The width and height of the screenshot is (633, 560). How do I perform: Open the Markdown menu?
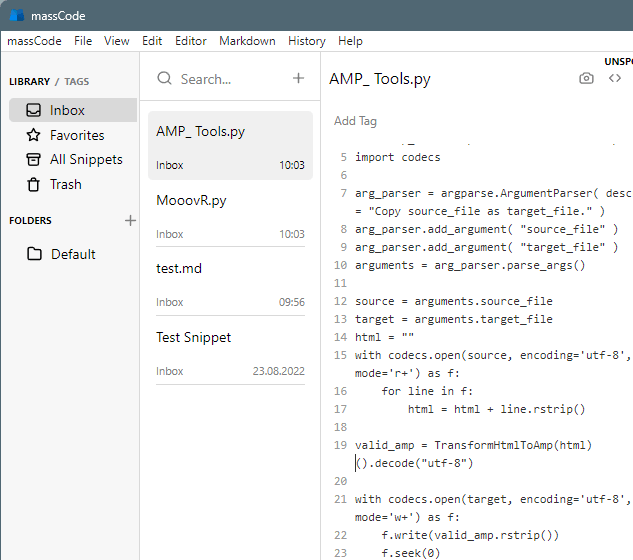(x=247, y=41)
